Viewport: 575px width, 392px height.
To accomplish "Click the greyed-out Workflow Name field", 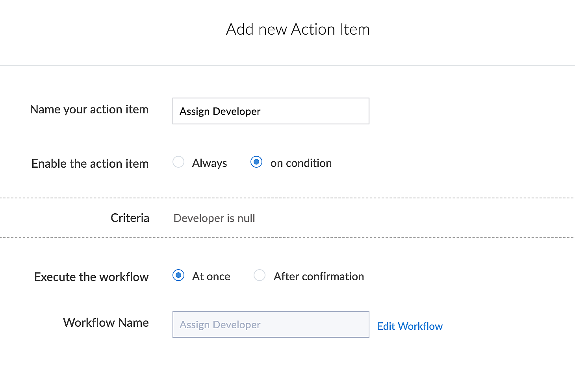I will click(x=271, y=324).
